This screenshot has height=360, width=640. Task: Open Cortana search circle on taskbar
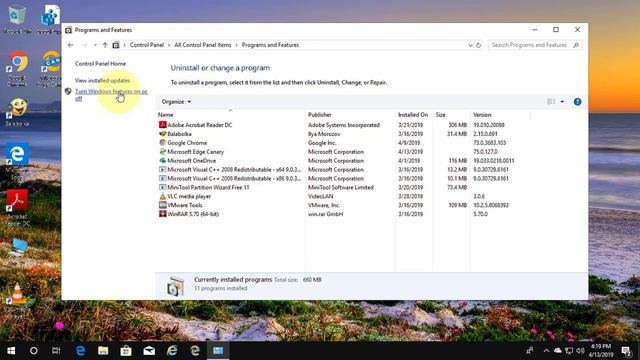33,351
